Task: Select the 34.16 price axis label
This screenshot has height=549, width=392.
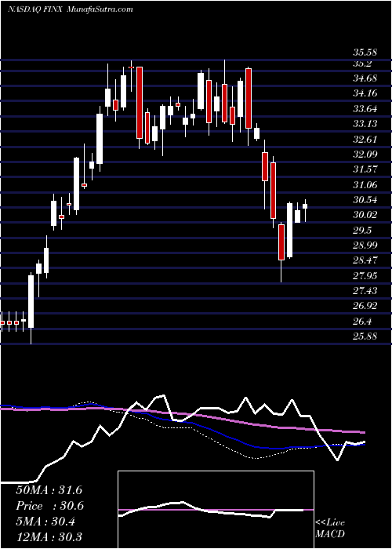Action: click(365, 93)
